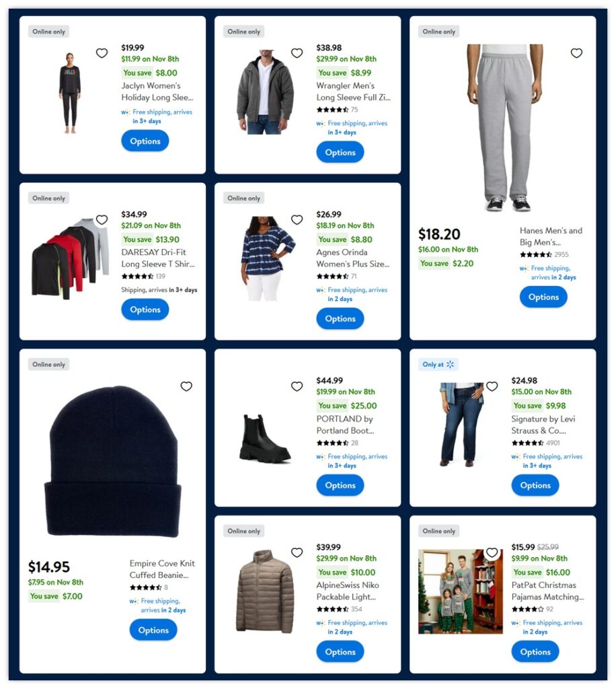The width and height of the screenshot is (616, 689).
Task: Toggle heart on DARESAY Dri-Fit shirts
Action: (x=102, y=220)
